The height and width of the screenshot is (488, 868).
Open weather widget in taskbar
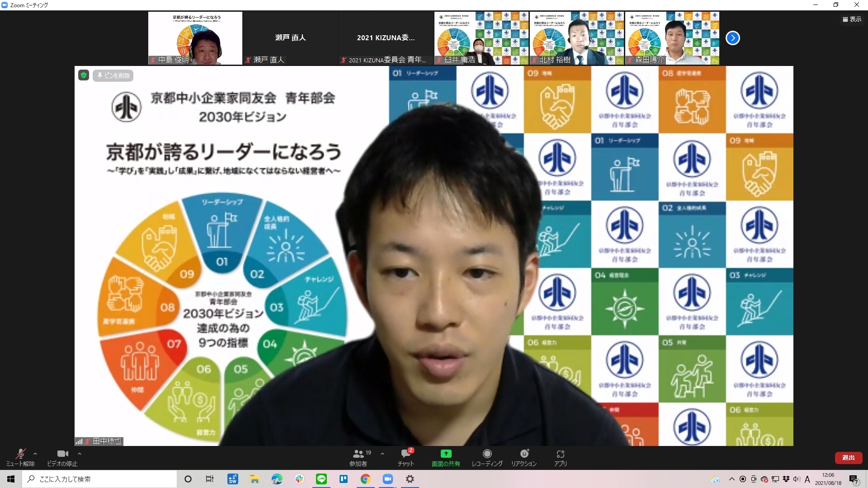tap(715, 479)
